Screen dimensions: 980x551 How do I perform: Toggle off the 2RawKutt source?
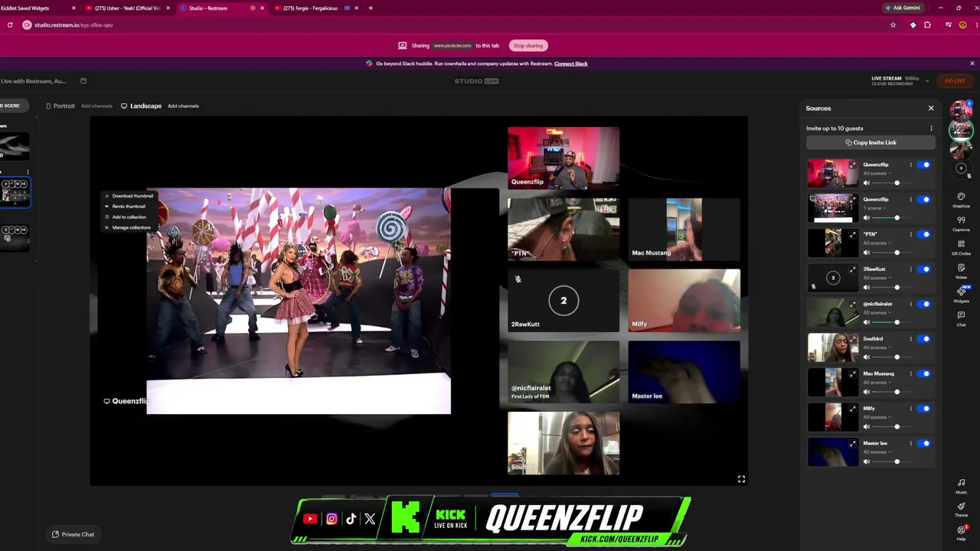click(924, 269)
